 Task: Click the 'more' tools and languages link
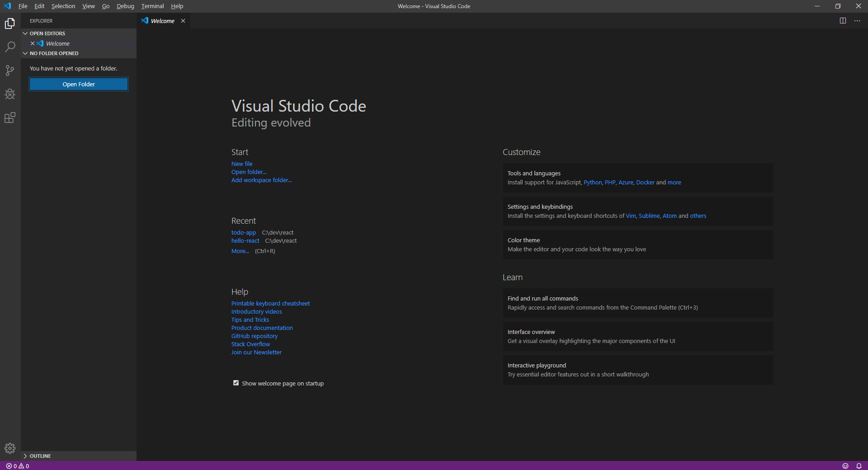click(x=674, y=182)
